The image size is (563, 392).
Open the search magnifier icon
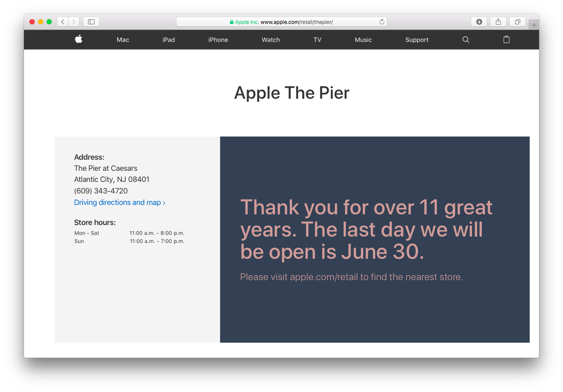466,40
